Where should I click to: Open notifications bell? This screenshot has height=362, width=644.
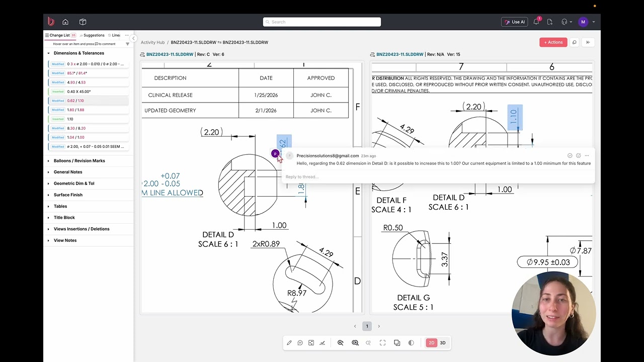point(536,22)
